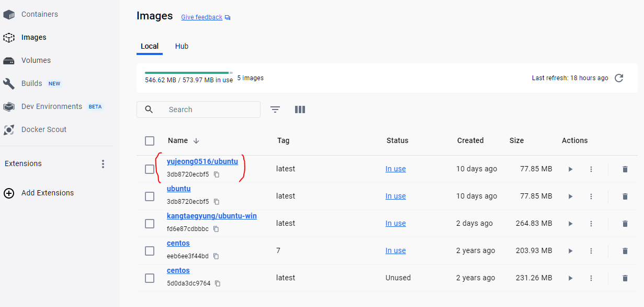
Task: Delete the centos tag 7 image
Action: (625, 251)
